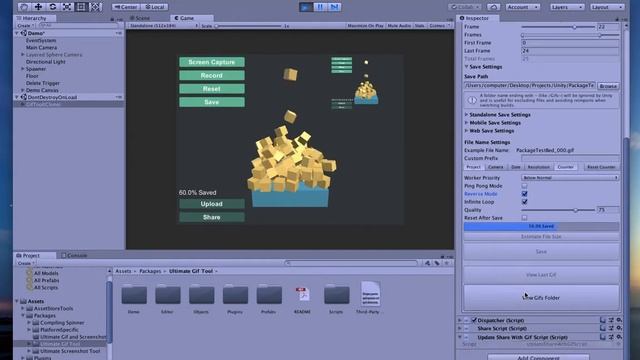Switch to the Game tab
Screen dimensions: 640x360
click(x=191, y=18)
